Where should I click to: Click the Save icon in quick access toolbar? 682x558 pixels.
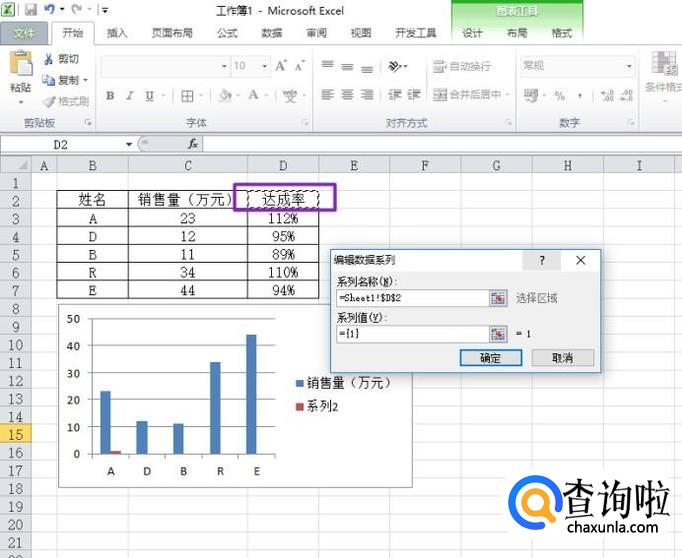[x=30, y=10]
